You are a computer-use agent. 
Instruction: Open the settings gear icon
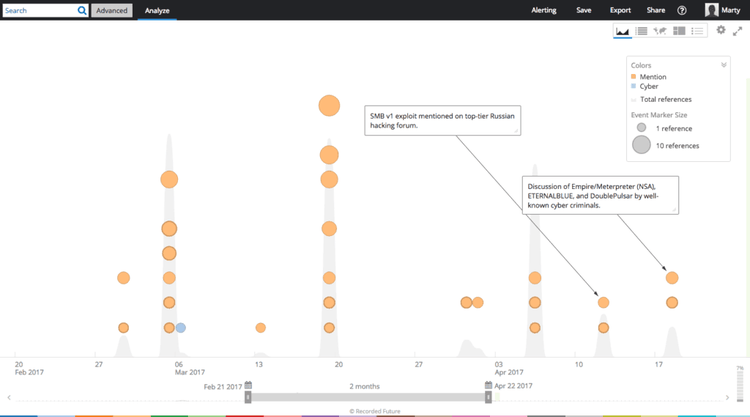(x=721, y=31)
